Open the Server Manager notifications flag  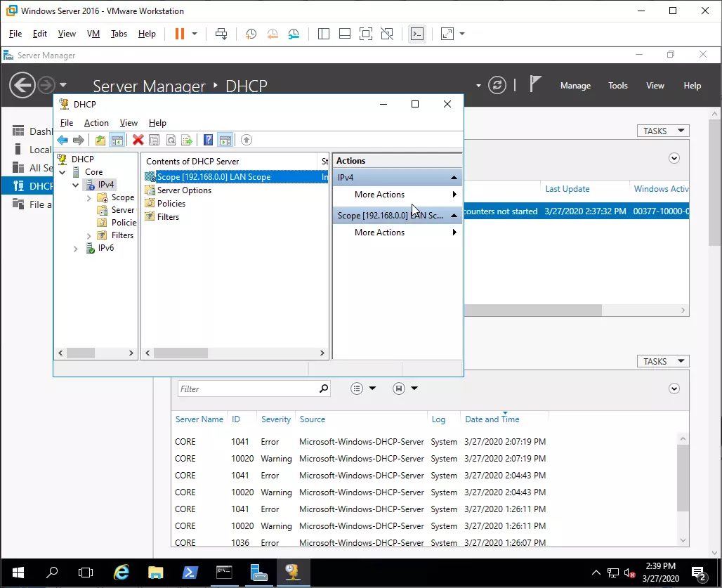(x=534, y=84)
